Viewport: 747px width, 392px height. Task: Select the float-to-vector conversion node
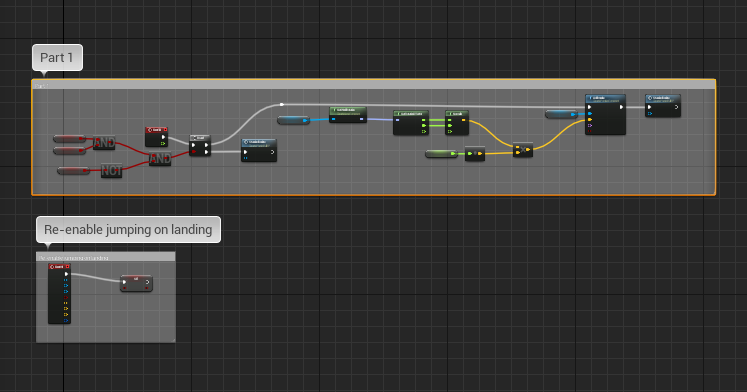[x=475, y=153]
